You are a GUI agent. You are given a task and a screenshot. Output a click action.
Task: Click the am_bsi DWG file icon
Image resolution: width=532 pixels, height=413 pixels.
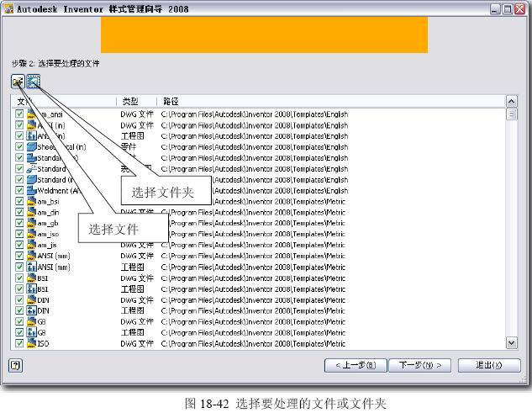32,201
